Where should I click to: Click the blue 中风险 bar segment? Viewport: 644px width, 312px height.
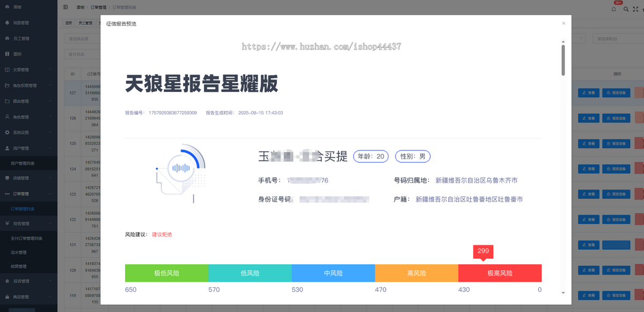pos(333,273)
